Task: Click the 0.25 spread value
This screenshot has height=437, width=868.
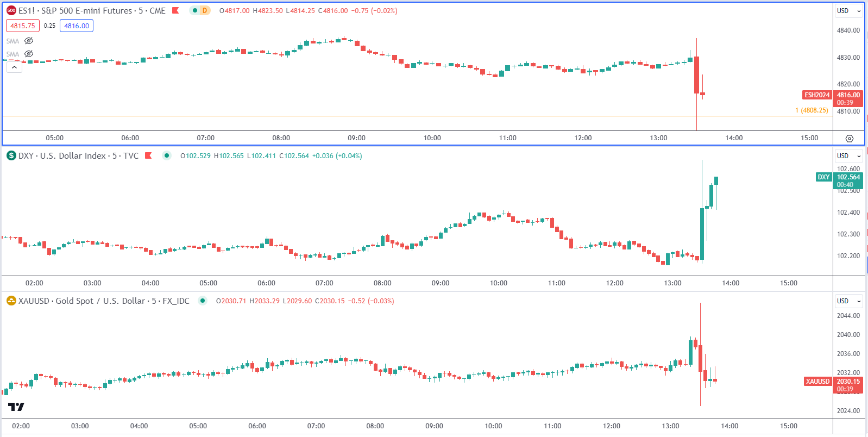Action: tap(49, 26)
